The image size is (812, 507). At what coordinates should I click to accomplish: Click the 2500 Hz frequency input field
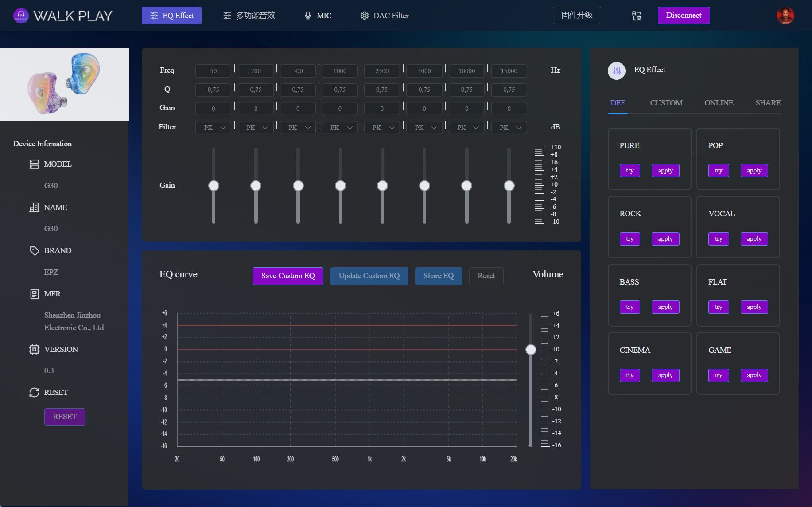pyautogui.click(x=382, y=71)
